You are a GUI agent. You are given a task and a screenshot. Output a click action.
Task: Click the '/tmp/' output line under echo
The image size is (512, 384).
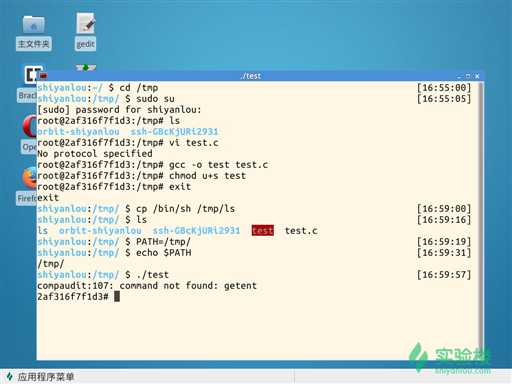click(51, 264)
